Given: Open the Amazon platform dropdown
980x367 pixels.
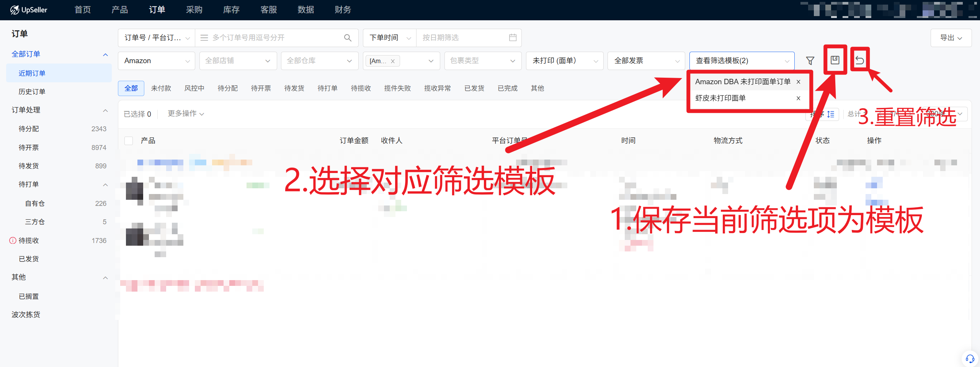Looking at the screenshot, I should point(156,61).
